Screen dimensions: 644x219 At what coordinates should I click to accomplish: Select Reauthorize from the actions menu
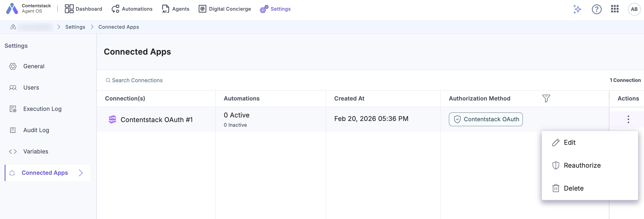pos(582,165)
